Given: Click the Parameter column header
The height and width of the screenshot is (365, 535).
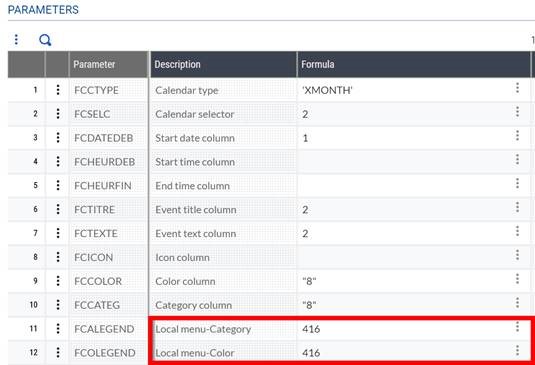Looking at the screenshot, I should point(109,64).
